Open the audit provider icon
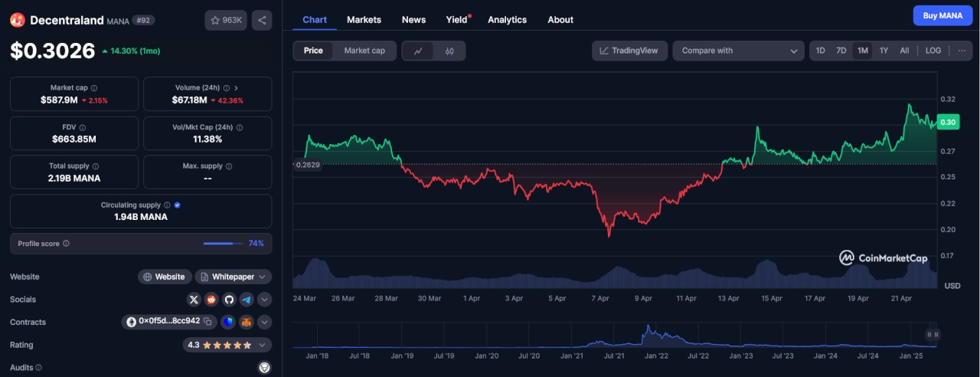Screen dimensions: 980x377 [265, 368]
